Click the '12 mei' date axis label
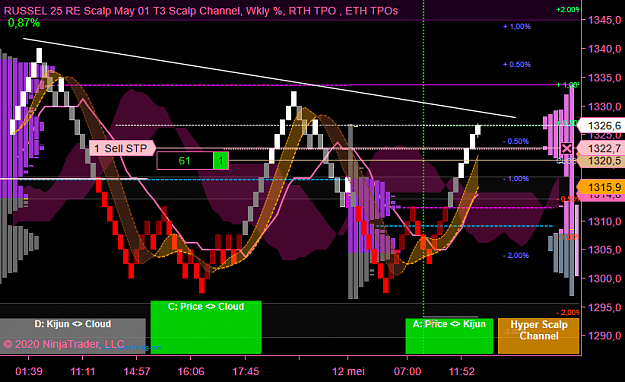The image size is (625, 382). [348, 372]
